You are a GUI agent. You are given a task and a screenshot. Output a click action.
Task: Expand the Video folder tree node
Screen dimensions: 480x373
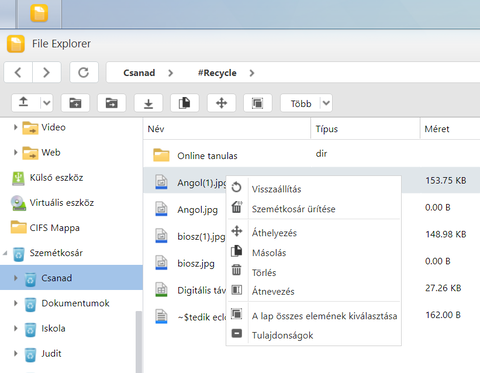[15, 127]
